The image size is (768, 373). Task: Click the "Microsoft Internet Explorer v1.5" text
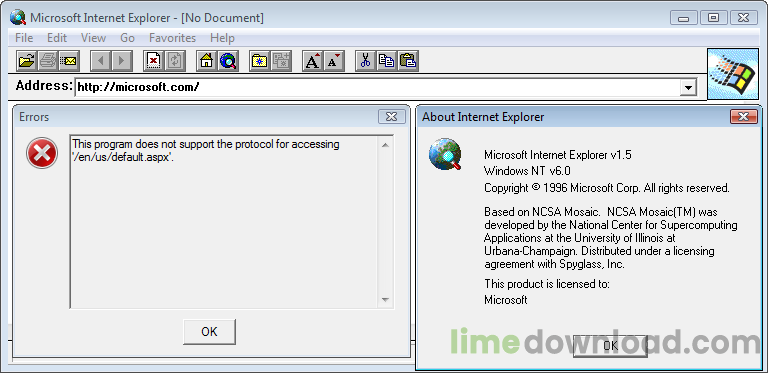coord(558,155)
